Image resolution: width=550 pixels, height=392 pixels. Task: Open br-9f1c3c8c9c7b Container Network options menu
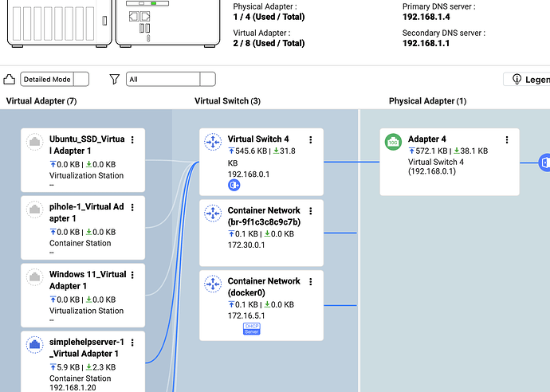[x=311, y=211]
